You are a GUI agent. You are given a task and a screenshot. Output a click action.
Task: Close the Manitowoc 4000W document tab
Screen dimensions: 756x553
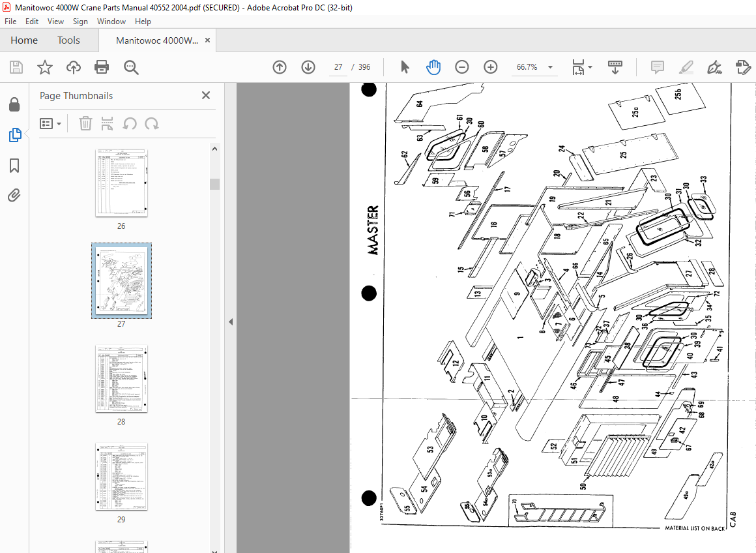[x=207, y=40]
